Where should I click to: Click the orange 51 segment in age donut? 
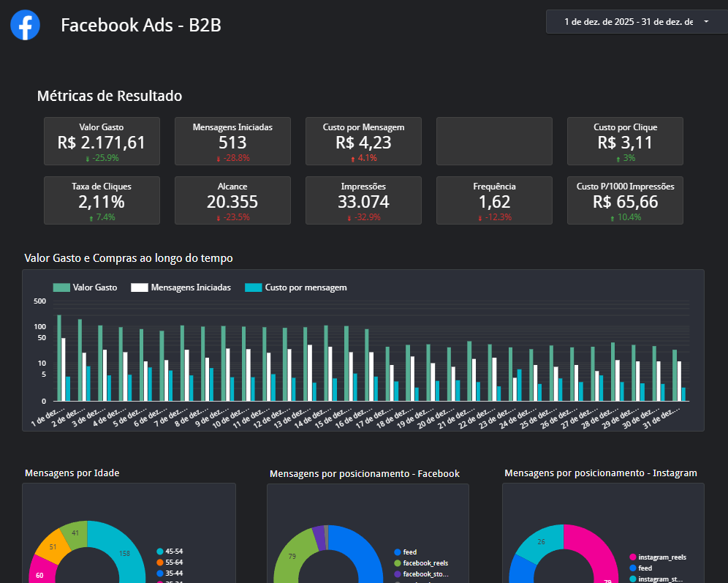(x=53, y=546)
